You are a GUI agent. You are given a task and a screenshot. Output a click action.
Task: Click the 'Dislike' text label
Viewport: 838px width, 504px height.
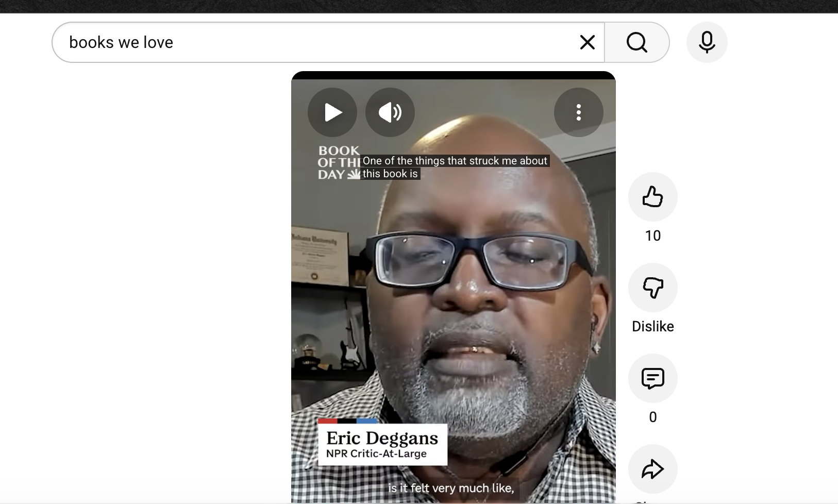[x=652, y=326]
